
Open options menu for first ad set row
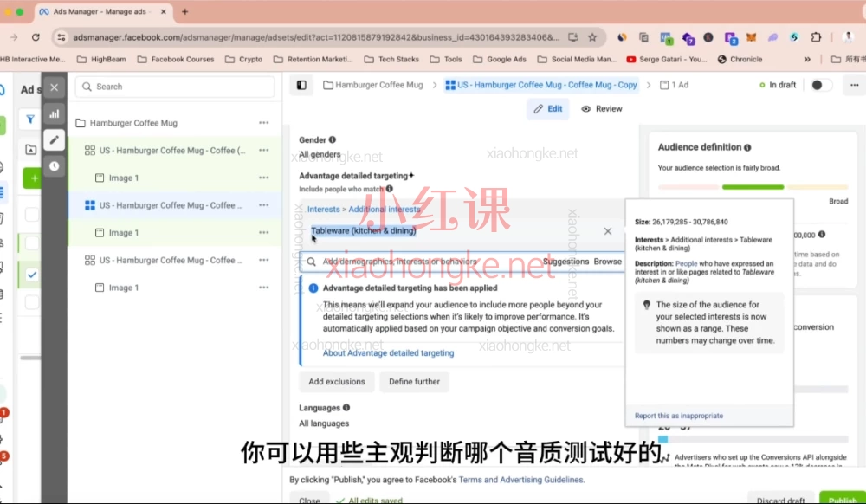pyautogui.click(x=264, y=150)
